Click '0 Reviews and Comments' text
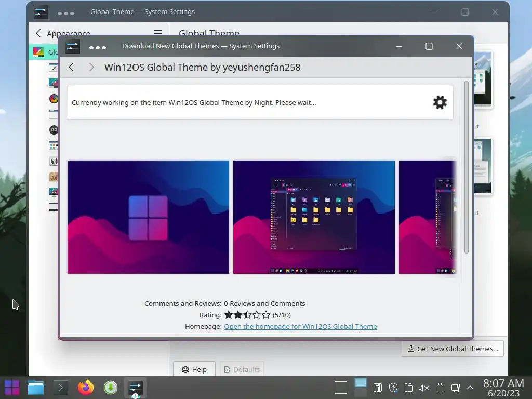The height and width of the screenshot is (399, 532). (264, 303)
